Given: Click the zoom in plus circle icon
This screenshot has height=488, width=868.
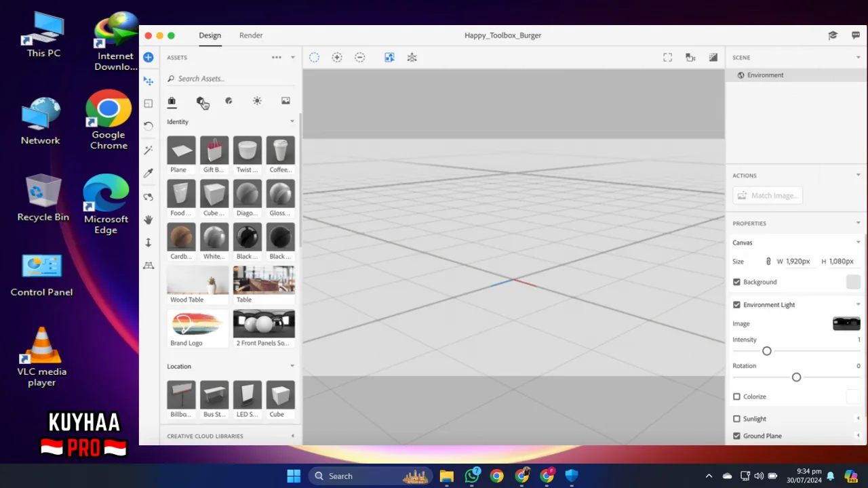Looking at the screenshot, I should tap(337, 58).
